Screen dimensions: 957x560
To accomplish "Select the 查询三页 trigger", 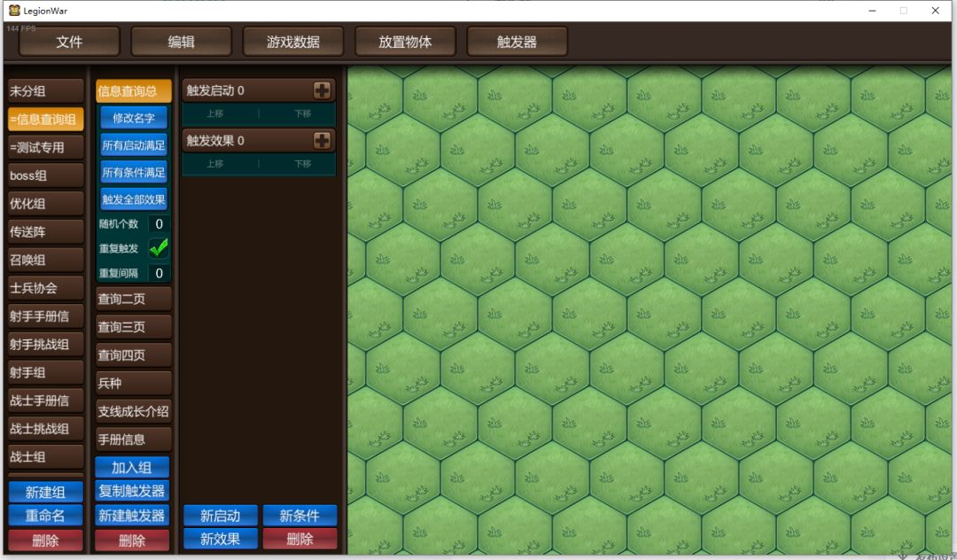I will [134, 327].
